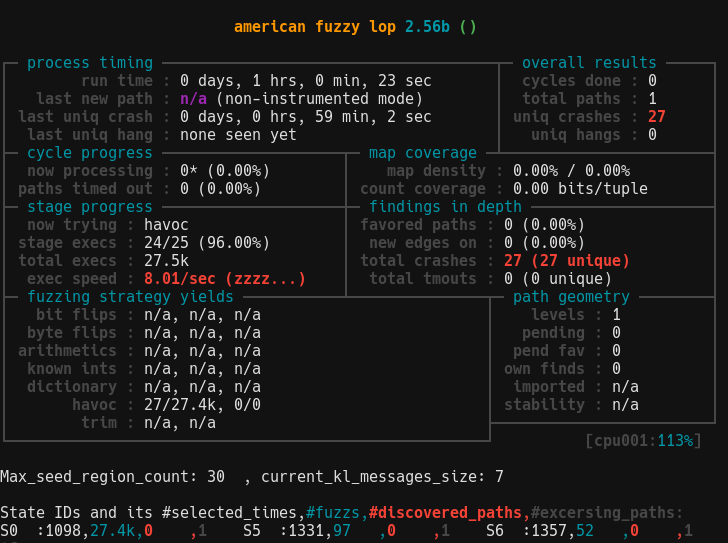Click the run time value '0 days, 1 hrs, 0 min, 23 sec'

pos(306,81)
